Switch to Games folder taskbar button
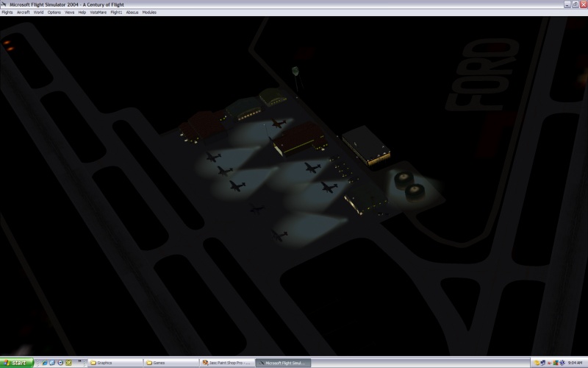The width and height of the screenshot is (588, 368). click(x=171, y=363)
